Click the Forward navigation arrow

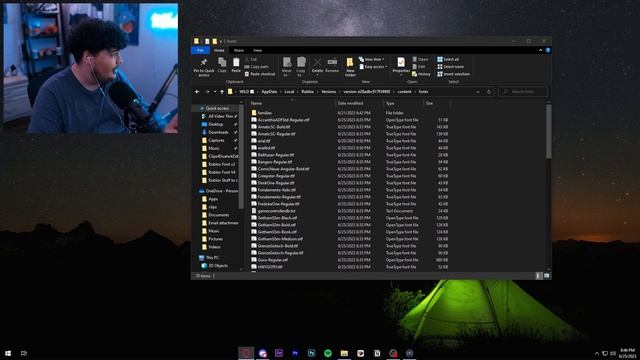pos(207,92)
